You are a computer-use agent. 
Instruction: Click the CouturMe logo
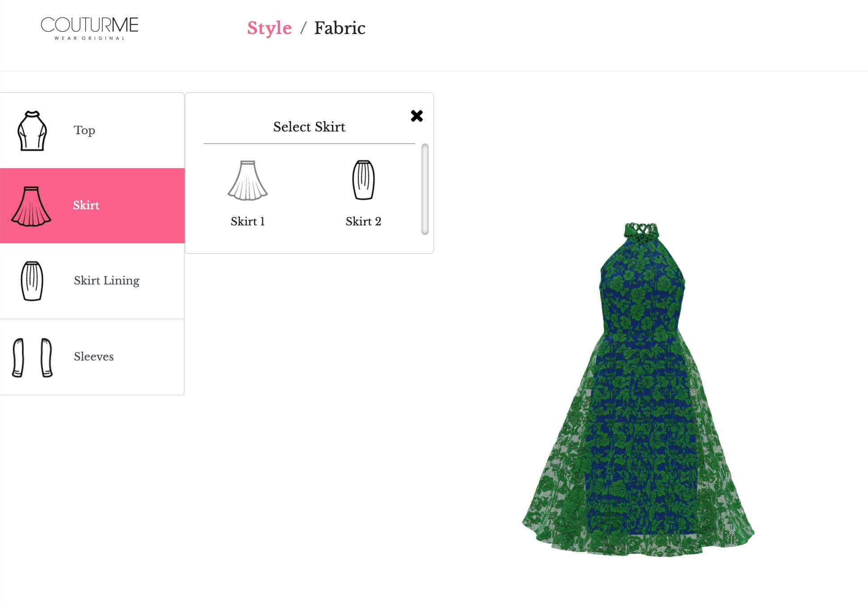click(89, 28)
